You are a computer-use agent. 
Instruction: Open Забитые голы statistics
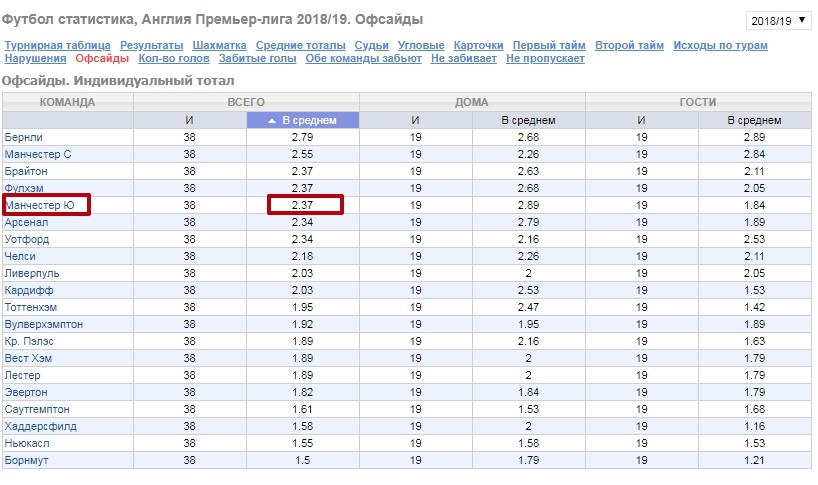pyautogui.click(x=257, y=58)
